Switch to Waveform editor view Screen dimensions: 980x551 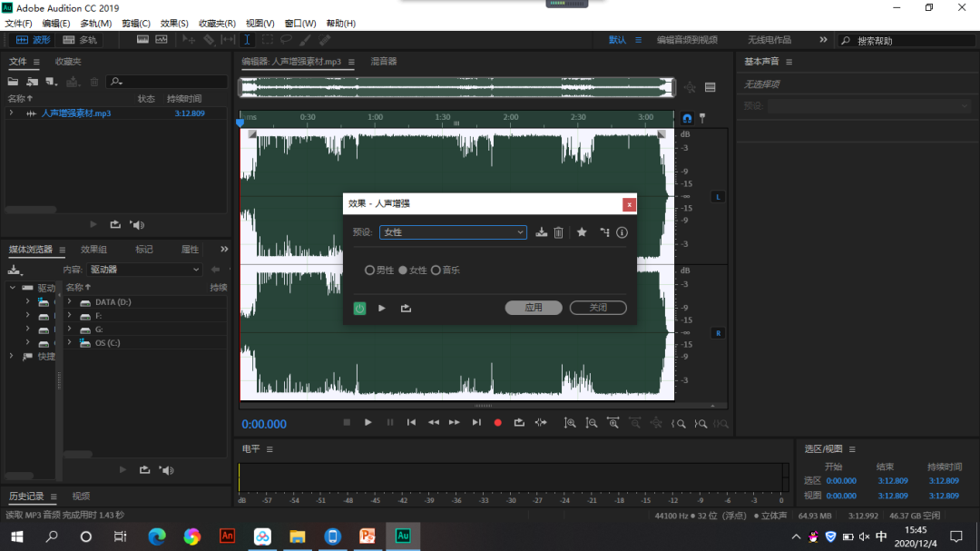pyautogui.click(x=34, y=39)
